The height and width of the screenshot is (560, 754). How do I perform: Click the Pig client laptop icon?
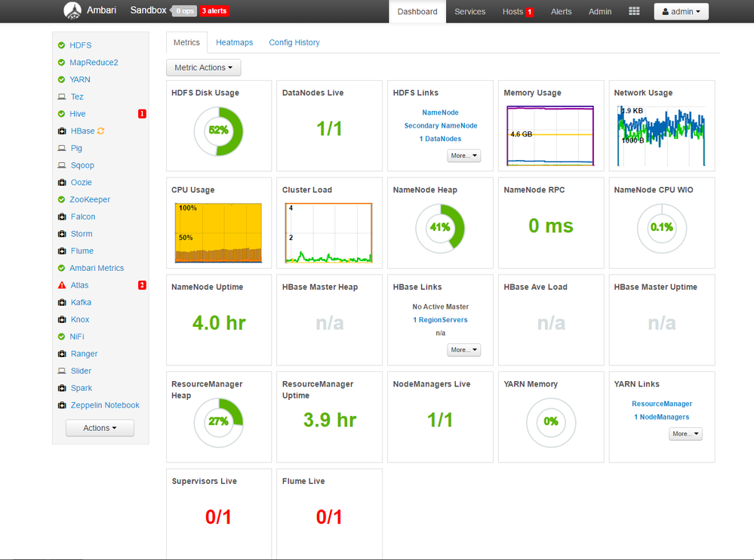click(62, 148)
